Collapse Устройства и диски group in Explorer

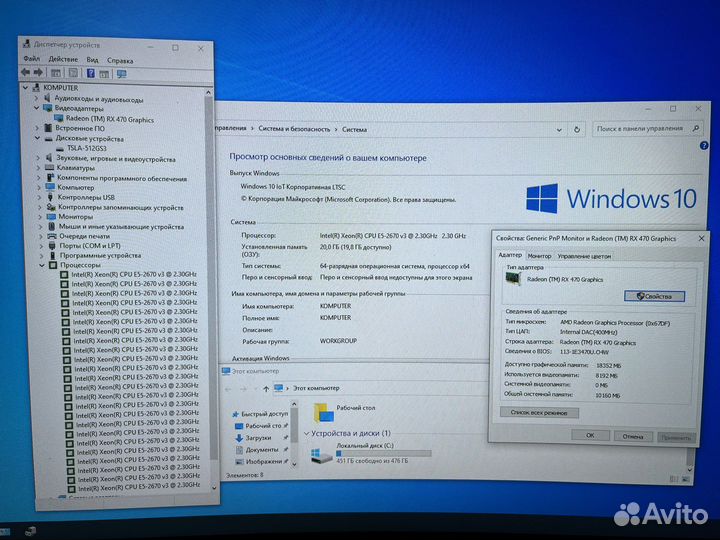coord(307,433)
